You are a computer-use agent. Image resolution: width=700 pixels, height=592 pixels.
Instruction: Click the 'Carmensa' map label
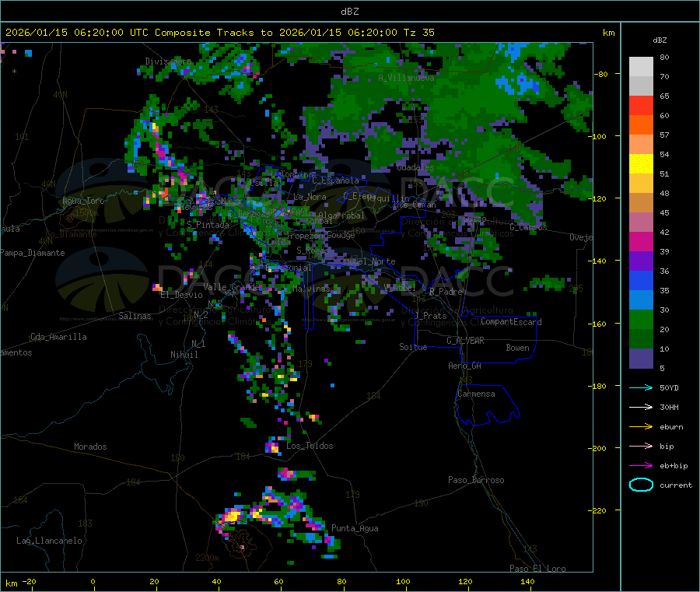[476, 394]
